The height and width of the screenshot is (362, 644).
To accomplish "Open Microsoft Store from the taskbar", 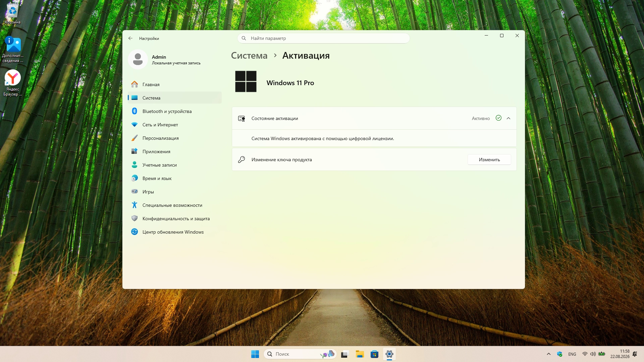I will click(375, 354).
